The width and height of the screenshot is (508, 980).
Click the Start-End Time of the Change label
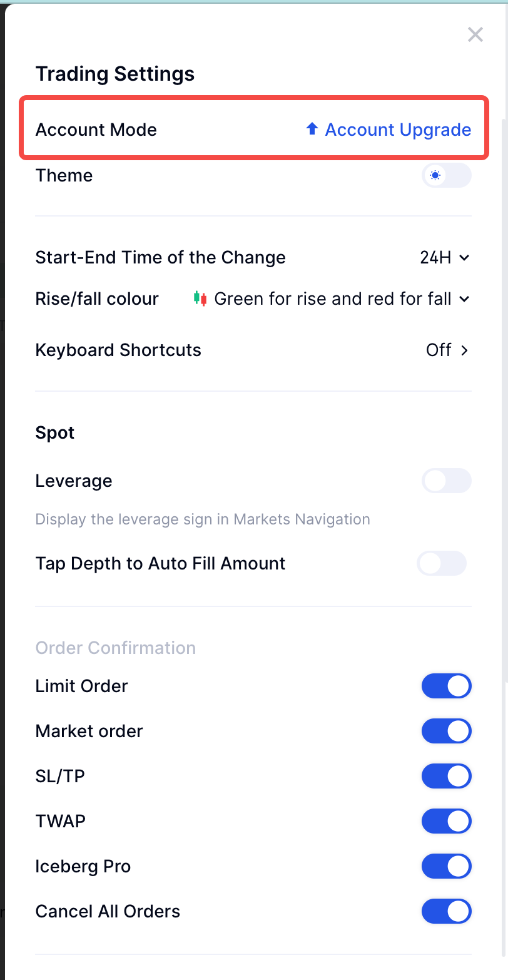point(160,257)
